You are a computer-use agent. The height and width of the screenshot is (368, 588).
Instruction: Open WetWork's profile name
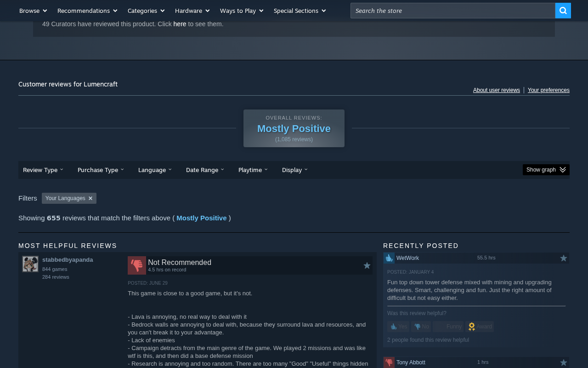point(407,258)
